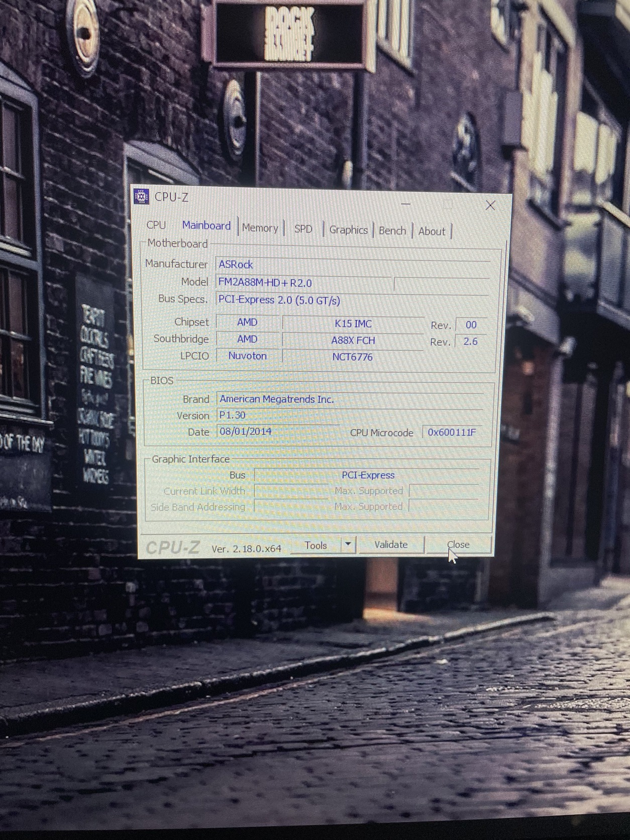The width and height of the screenshot is (630, 840).
Task: Click the ASRock manufacturer field
Action: pyautogui.click(x=353, y=265)
